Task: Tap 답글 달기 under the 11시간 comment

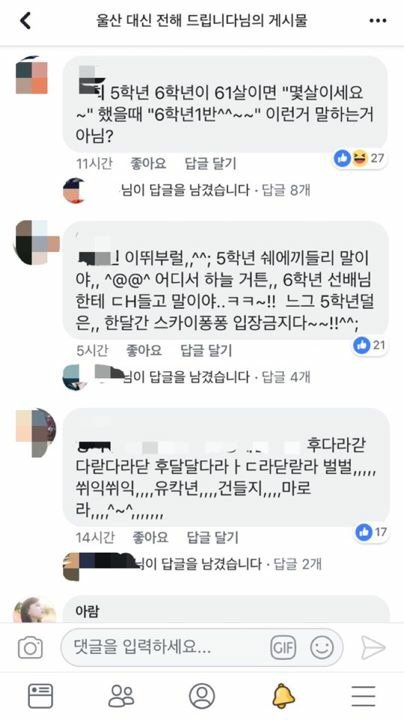Action: point(210,163)
